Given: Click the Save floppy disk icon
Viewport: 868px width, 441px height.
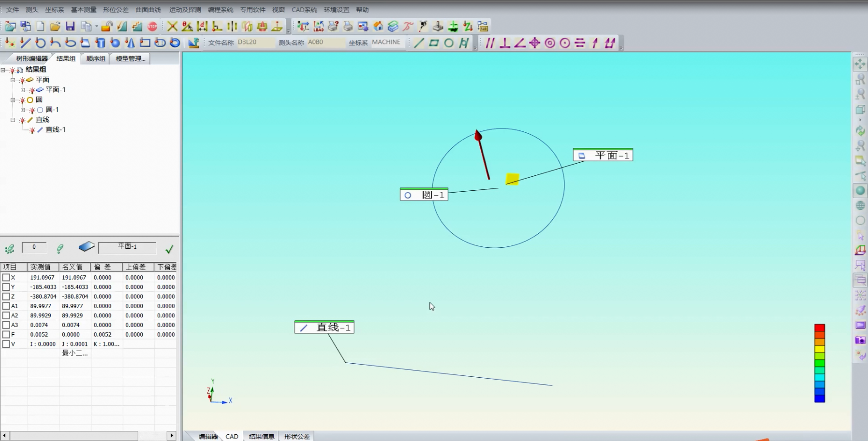Looking at the screenshot, I should pos(70,26).
